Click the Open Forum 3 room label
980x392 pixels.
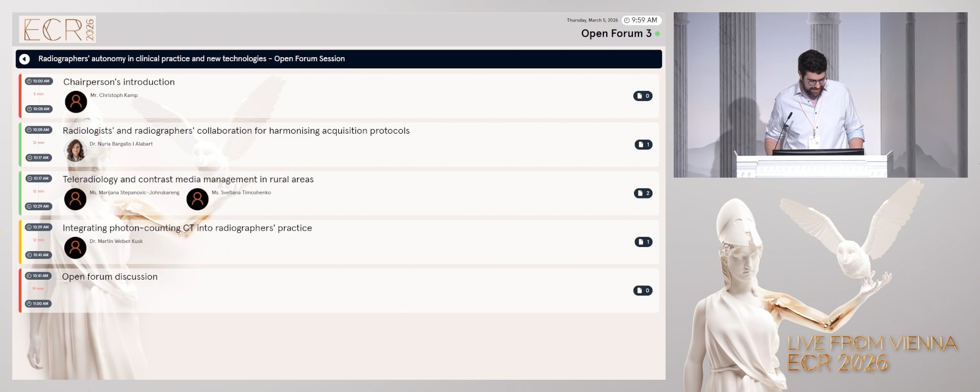(616, 34)
